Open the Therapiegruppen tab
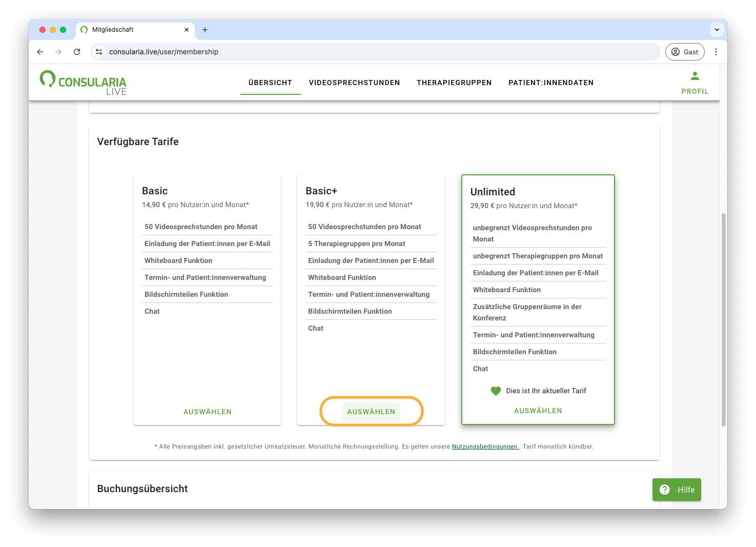 454,83
